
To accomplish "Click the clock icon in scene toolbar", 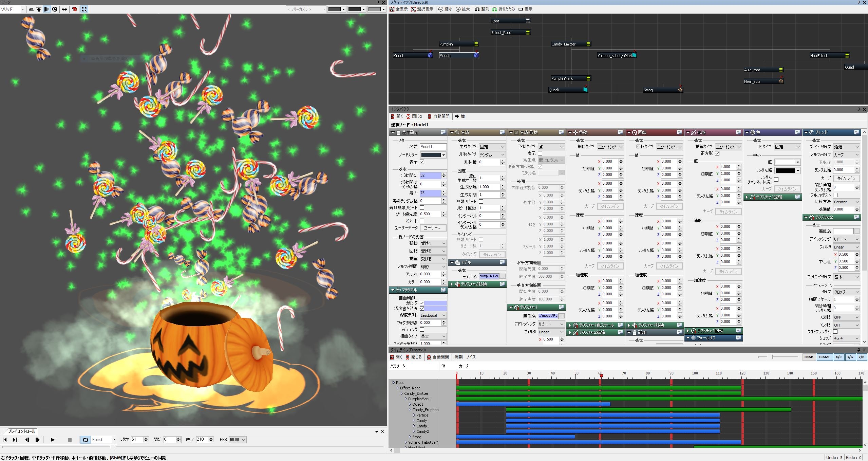I will pyautogui.click(x=55, y=9).
